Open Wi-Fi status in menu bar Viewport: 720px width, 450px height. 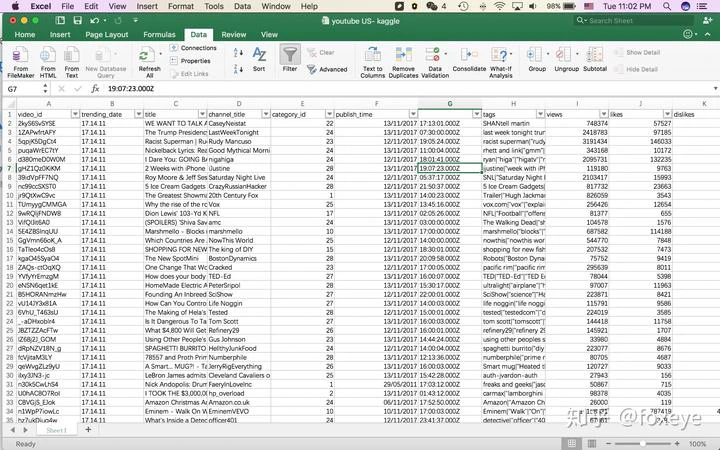(500, 6)
